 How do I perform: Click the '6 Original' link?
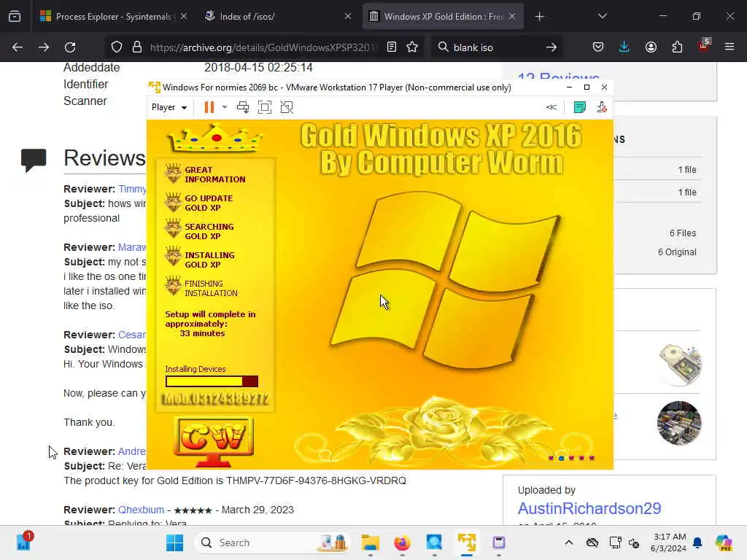click(677, 252)
